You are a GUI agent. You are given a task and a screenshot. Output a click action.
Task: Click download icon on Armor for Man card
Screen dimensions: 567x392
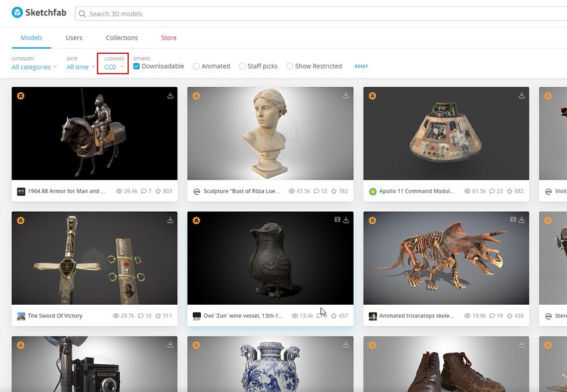point(170,96)
